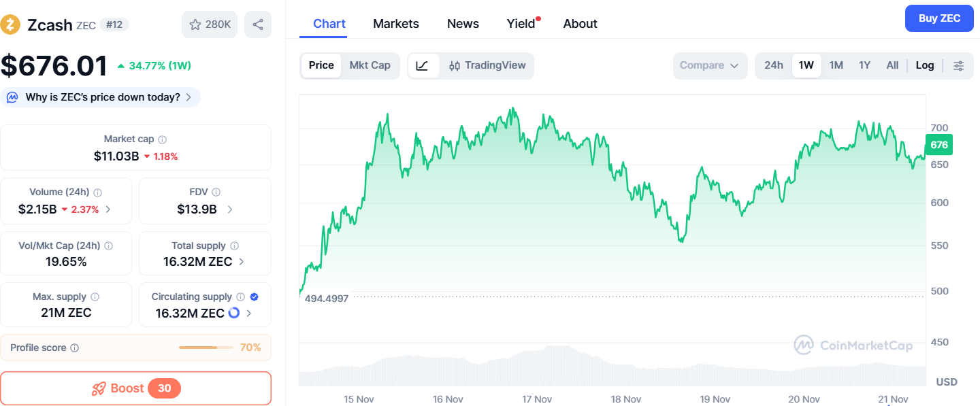Open the TradingView candlestick chart view
Viewport: 980px width, 406px height.
(x=487, y=65)
